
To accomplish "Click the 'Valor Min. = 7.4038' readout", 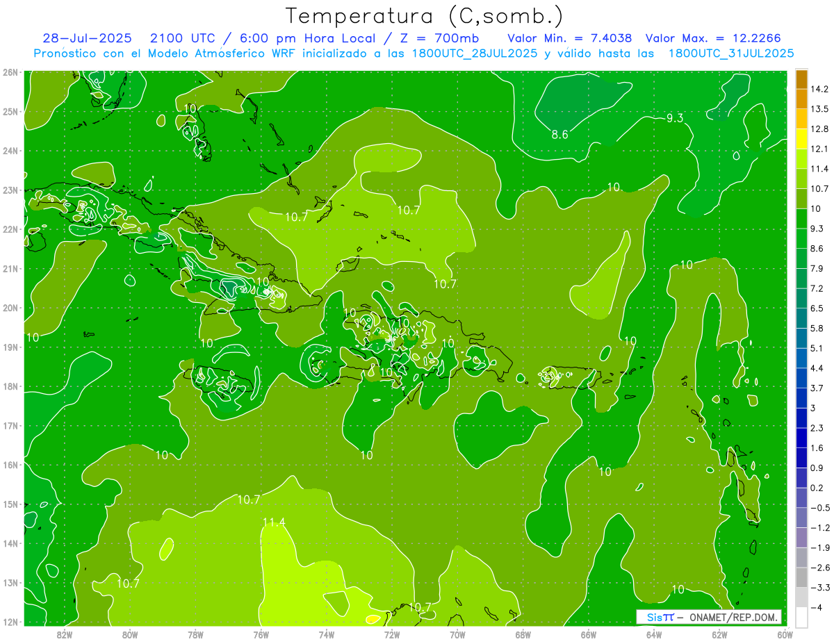I will point(570,38).
